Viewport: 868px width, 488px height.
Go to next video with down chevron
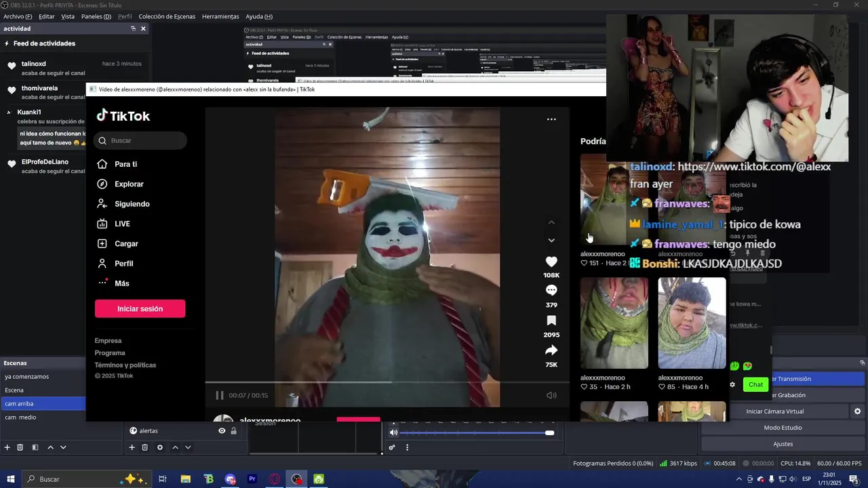tap(551, 241)
